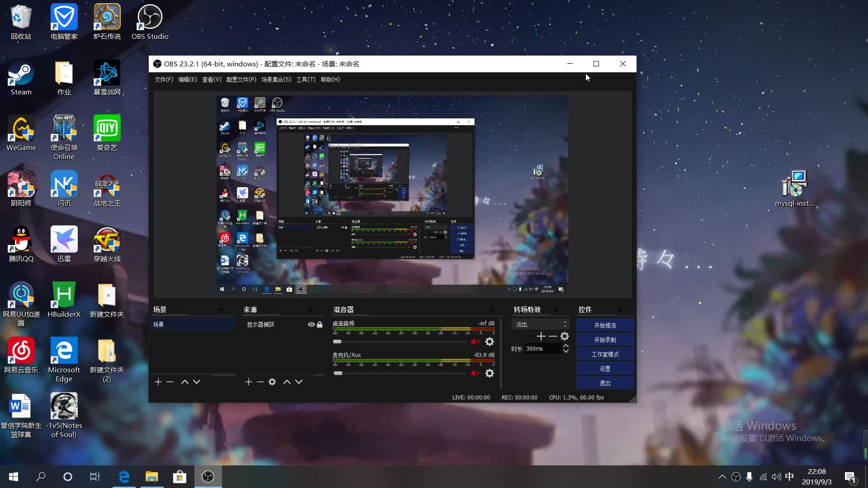Toggle visibility eye of 显示器捕获 source
This screenshot has height=488, width=868.
[311, 324]
